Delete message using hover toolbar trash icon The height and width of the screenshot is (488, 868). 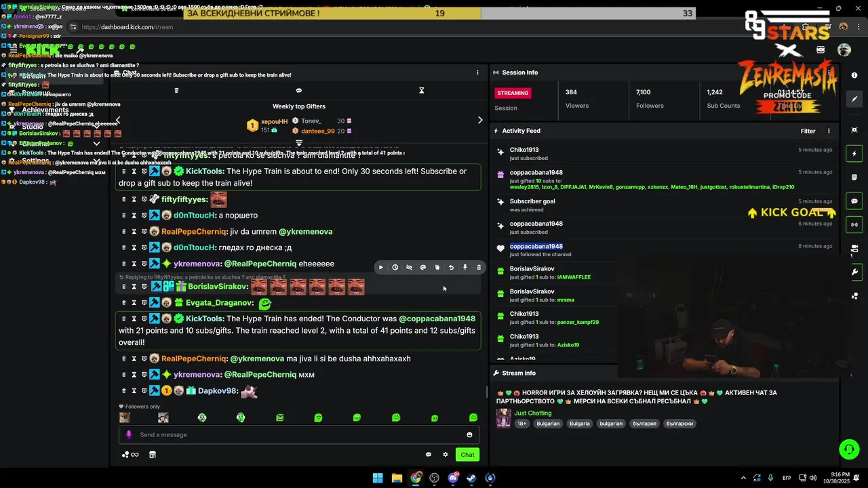[x=479, y=268]
